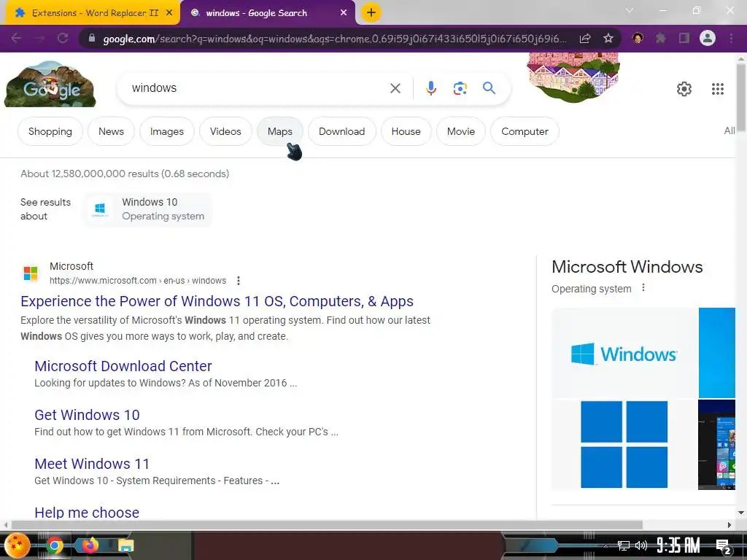Open Google quick settings gear
This screenshot has width=747, height=560.
pos(684,88)
